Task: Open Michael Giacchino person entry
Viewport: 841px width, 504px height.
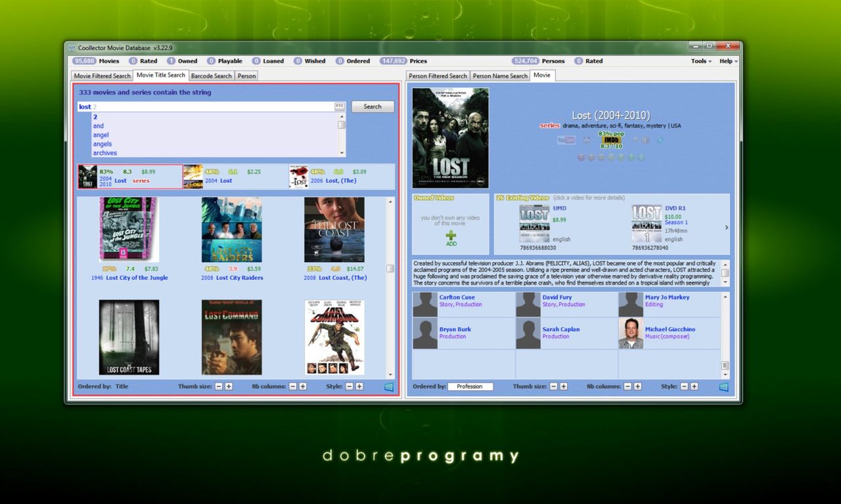Action: pos(669,333)
